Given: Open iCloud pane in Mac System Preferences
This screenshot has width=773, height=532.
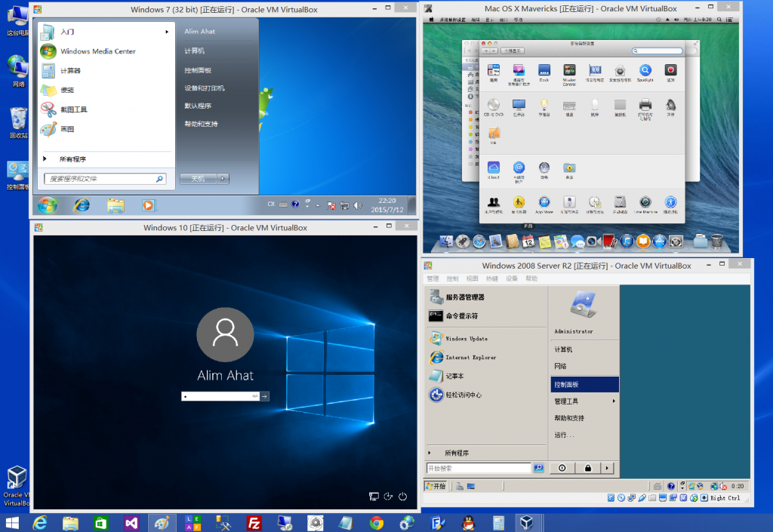Looking at the screenshot, I should pos(494,170).
